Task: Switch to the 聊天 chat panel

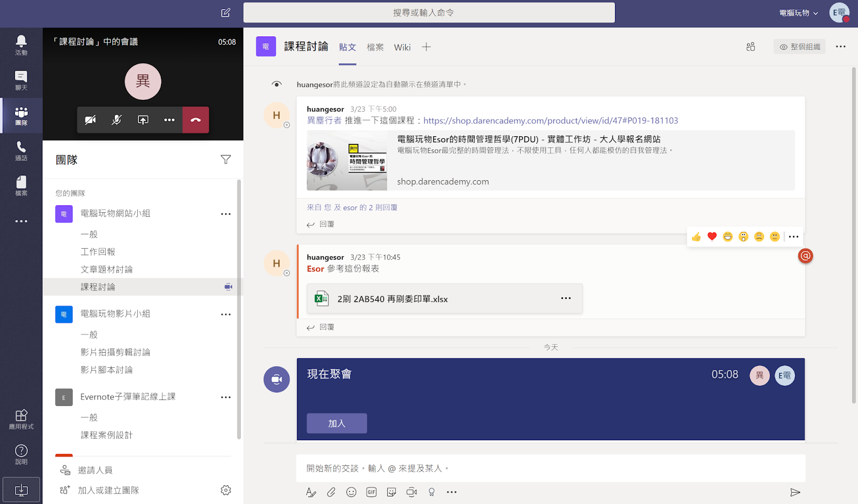Action: point(21,80)
